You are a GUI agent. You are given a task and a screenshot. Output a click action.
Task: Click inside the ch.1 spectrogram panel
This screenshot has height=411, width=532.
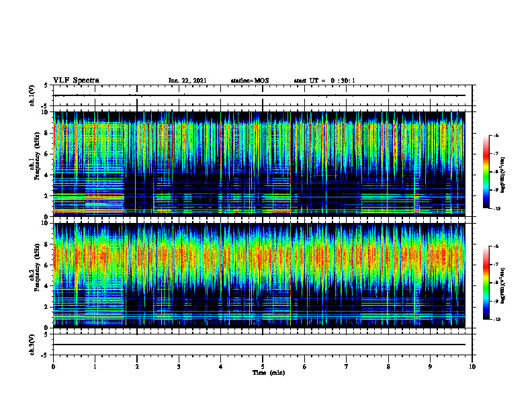(x=259, y=163)
